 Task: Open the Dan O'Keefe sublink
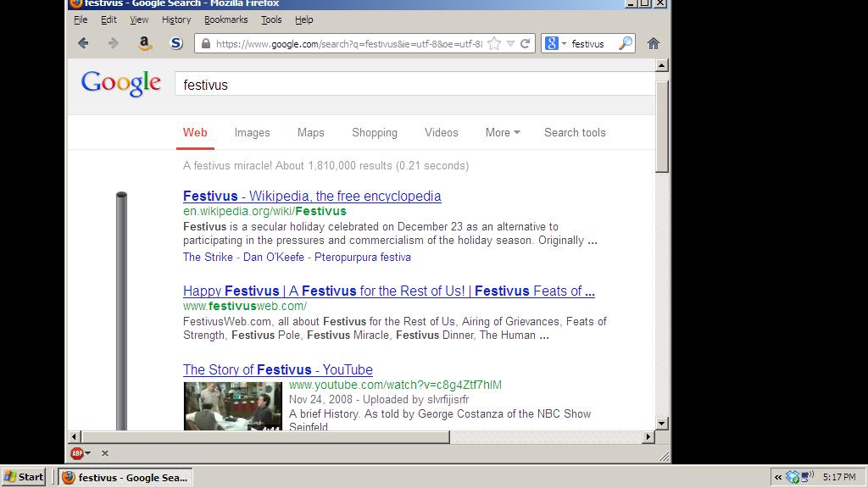(274, 258)
